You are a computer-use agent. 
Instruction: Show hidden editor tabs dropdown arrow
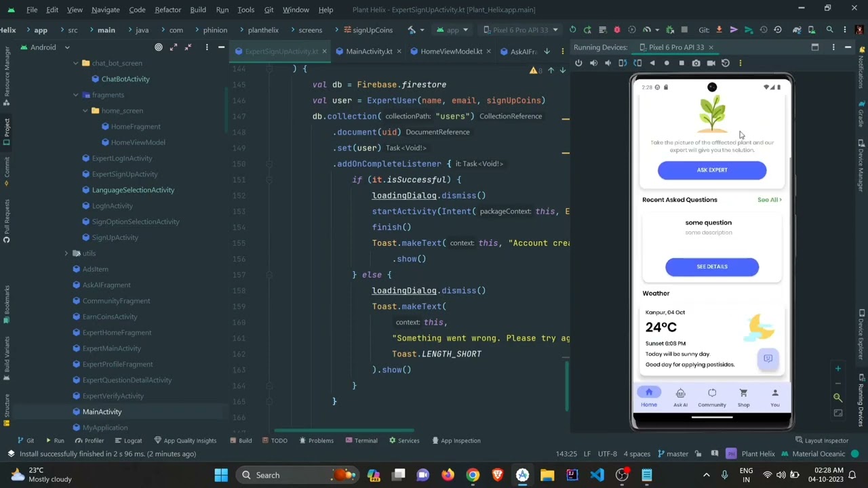pyautogui.click(x=547, y=52)
